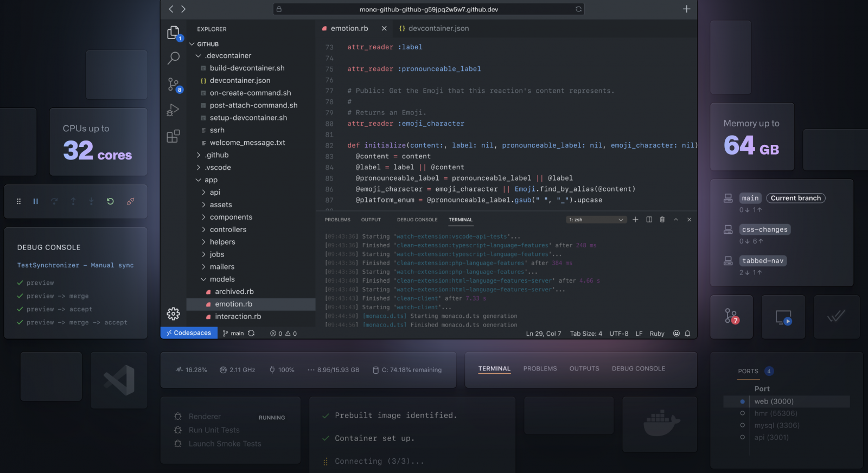Select the web (3000) port radio button
This screenshot has height=473, width=868.
pyautogui.click(x=742, y=401)
